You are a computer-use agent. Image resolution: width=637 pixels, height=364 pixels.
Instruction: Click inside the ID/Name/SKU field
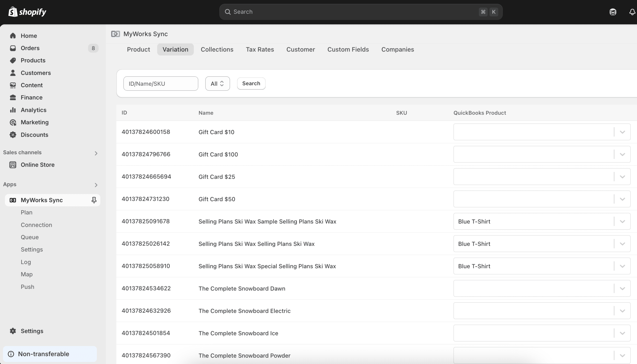(161, 83)
